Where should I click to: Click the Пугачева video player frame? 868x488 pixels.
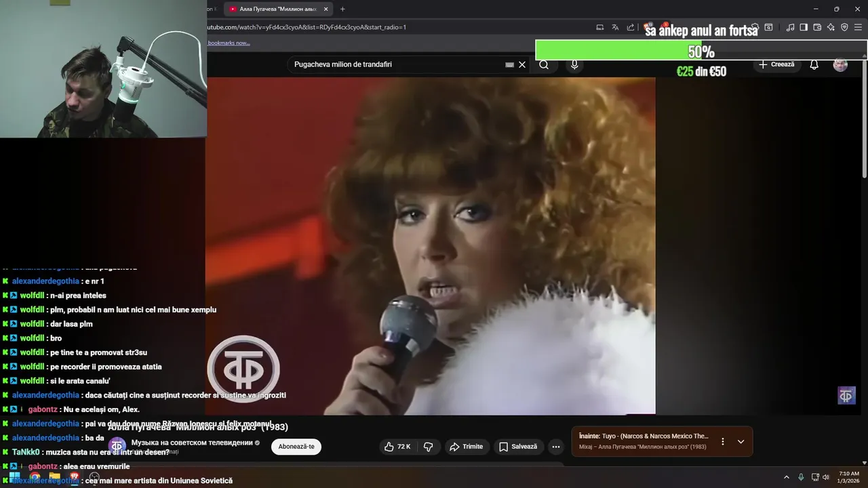click(x=431, y=245)
